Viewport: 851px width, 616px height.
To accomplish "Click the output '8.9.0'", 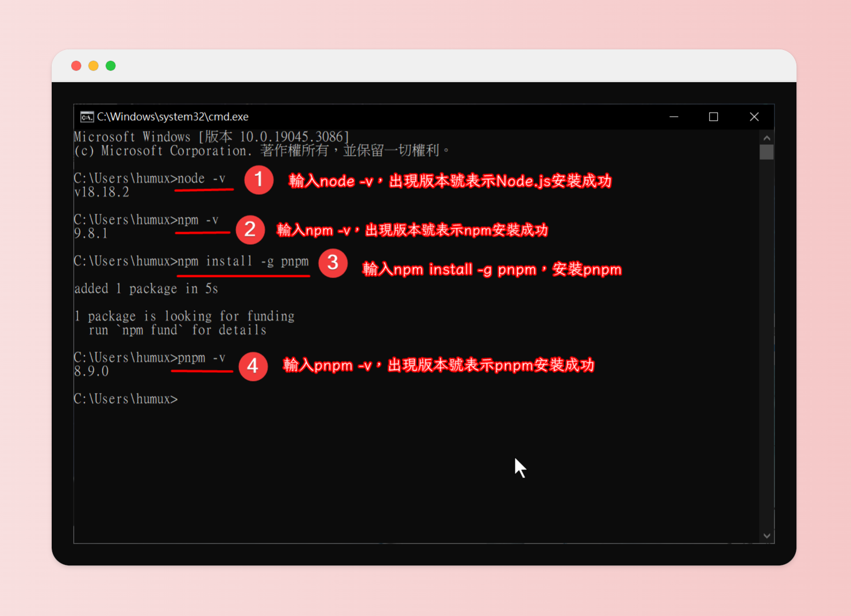I will (91, 371).
